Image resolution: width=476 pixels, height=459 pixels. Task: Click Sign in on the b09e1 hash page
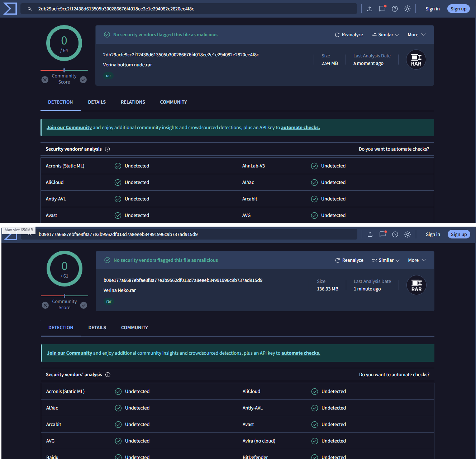click(x=433, y=235)
